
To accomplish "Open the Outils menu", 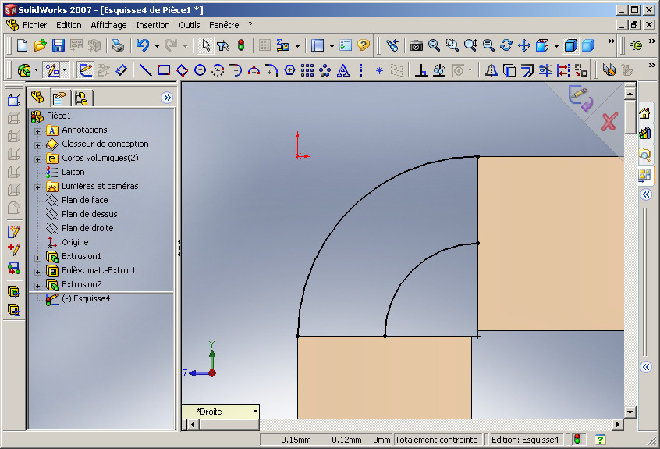I will pos(189,25).
